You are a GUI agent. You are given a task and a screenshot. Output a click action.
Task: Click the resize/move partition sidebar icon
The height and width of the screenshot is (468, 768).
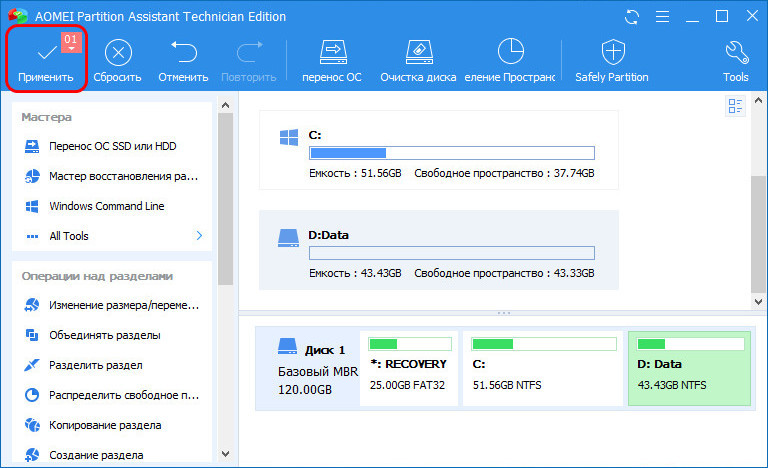pos(32,305)
